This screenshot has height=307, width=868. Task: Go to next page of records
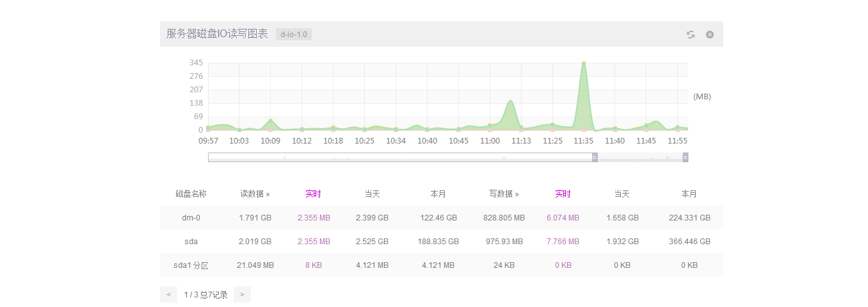[242, 295]
